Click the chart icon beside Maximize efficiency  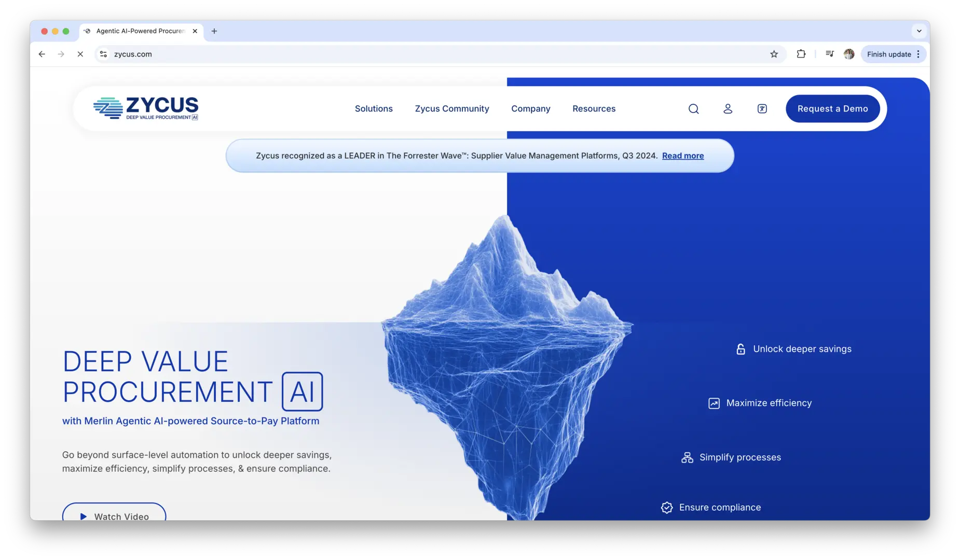click(714, 403)
